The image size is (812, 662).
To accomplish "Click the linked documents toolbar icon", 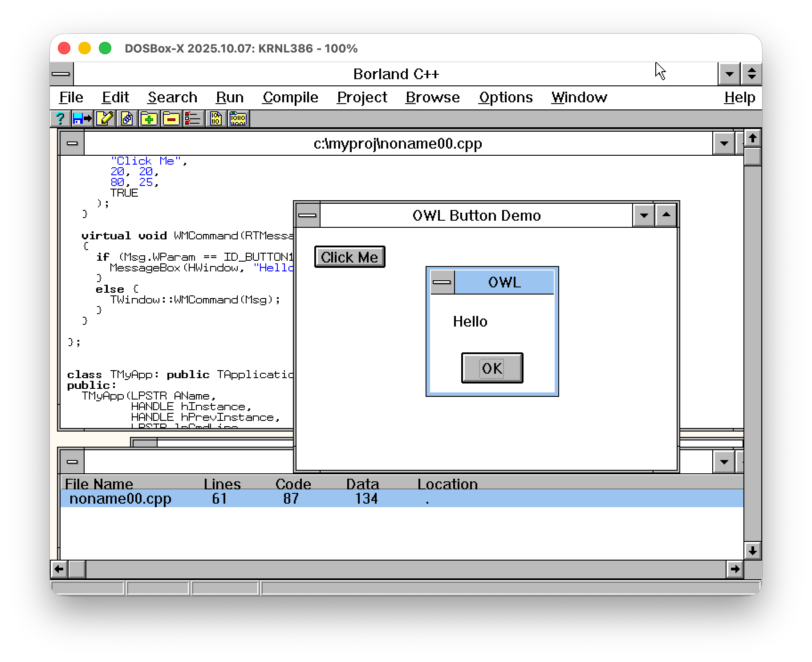I will point(127,119).
